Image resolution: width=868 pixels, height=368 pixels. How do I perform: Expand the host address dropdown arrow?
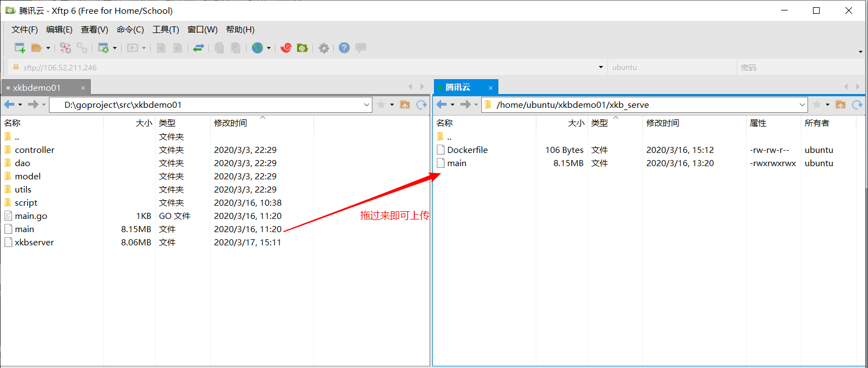pyautogui.click(x=601, y=67)
